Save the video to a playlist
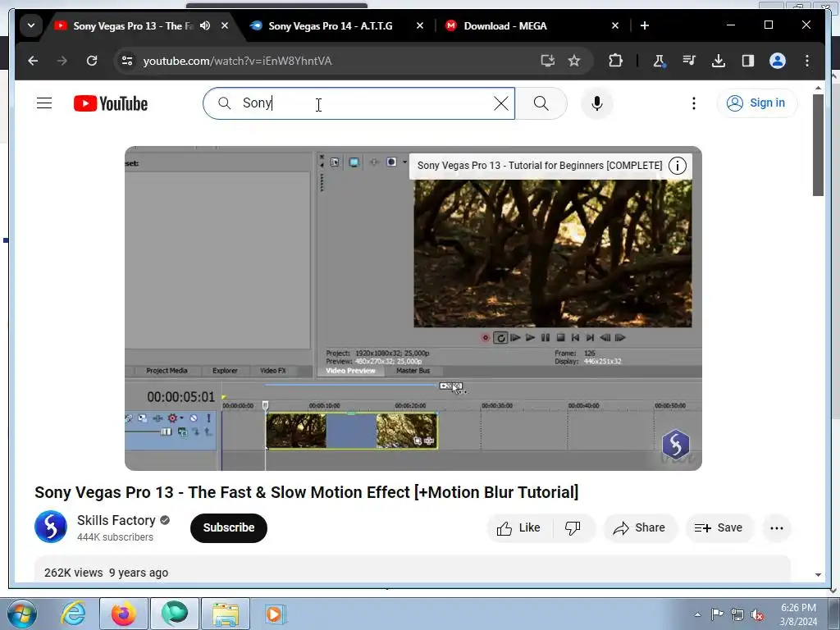The image size is (840, 630). coord(719,528)
